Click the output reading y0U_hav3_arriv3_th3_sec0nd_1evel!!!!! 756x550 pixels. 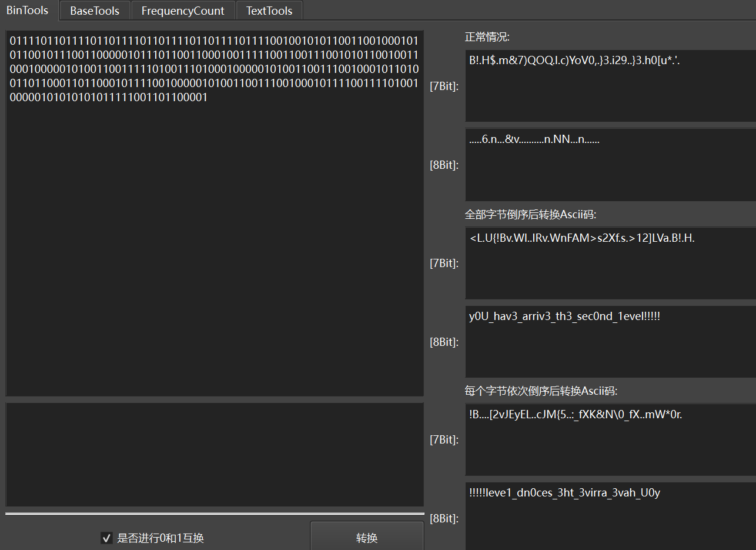(x=610, y=342)
